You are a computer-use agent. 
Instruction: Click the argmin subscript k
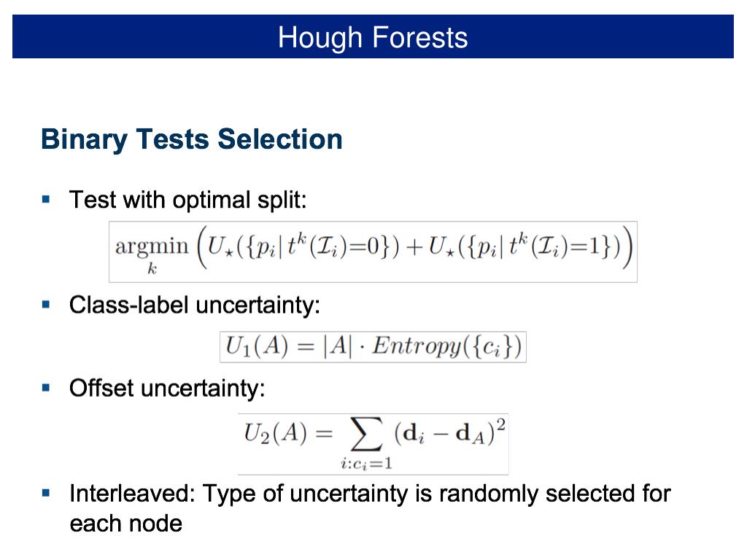click(x=152, y=269)
